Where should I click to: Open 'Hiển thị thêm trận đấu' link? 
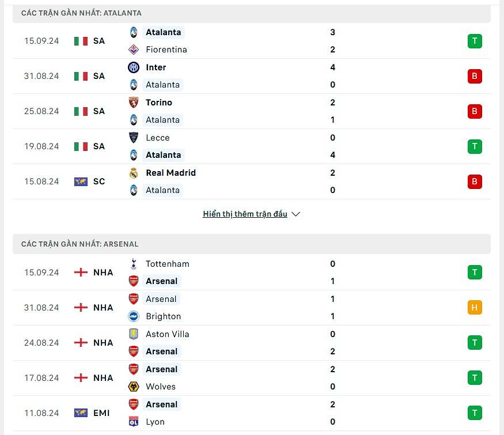pos(245,214)
